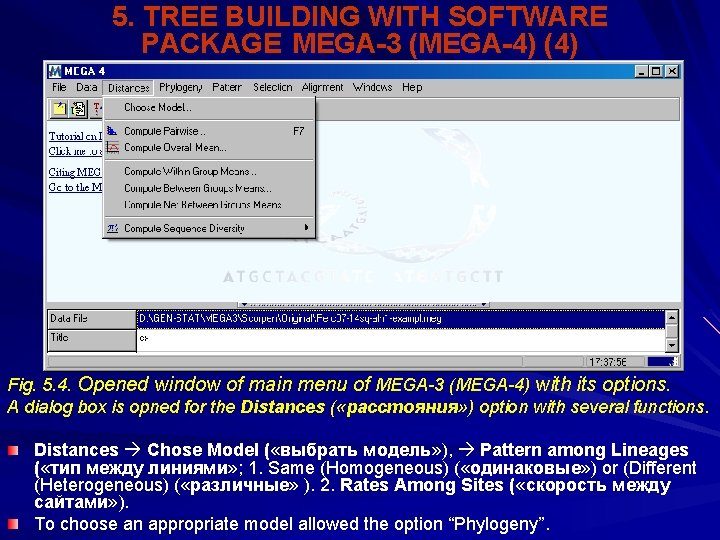Click the Sequence Diversity pi icon
Image resolution: width=720 pixels, height=540 pixels.
[x=112, y=228]
